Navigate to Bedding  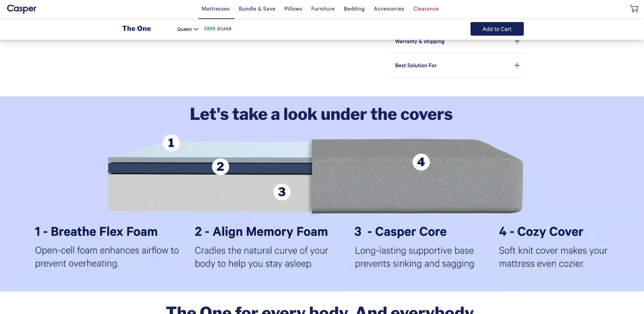[x=354, y=9]
